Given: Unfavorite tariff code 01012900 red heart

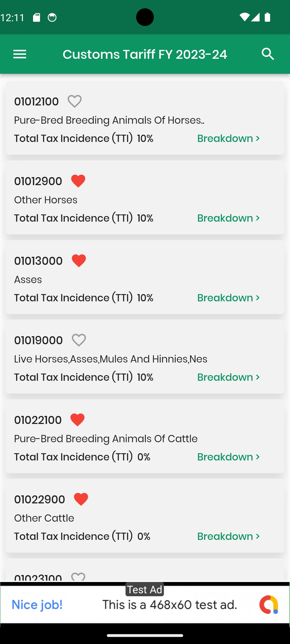Looking at the screenshot, I should [78, 181].
